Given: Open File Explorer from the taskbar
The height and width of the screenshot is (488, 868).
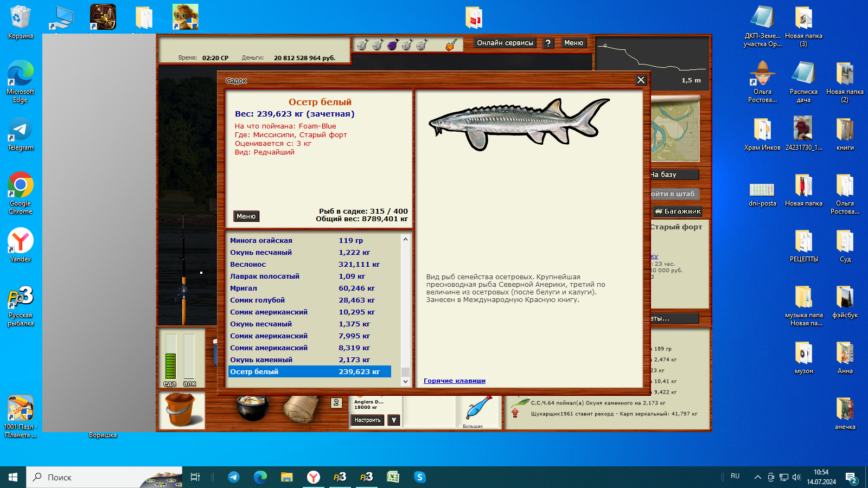Looking at the screenshot, I should pyautogui.click(x=286, y=477).
